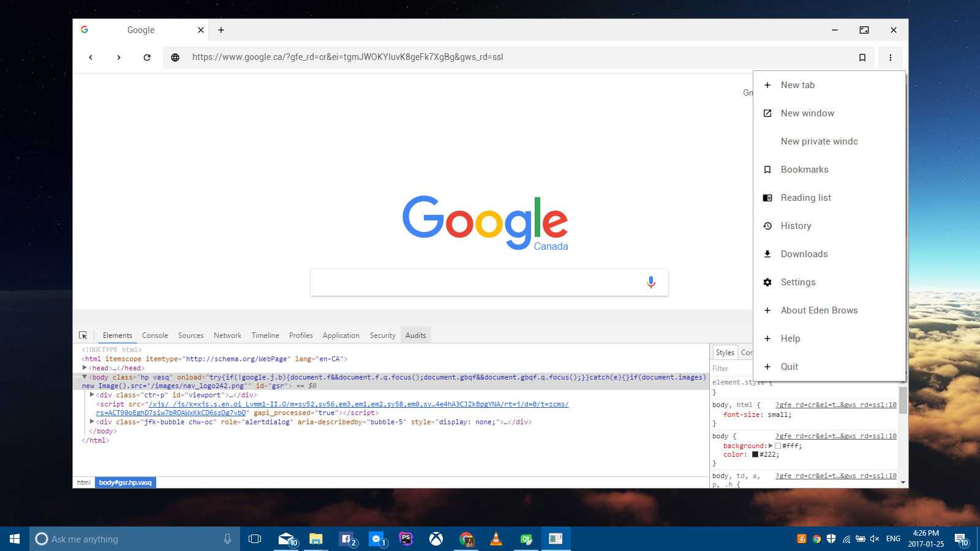Click the address bar URL
Viewport: 980px width, 551px height.
[x=347, y=57]
